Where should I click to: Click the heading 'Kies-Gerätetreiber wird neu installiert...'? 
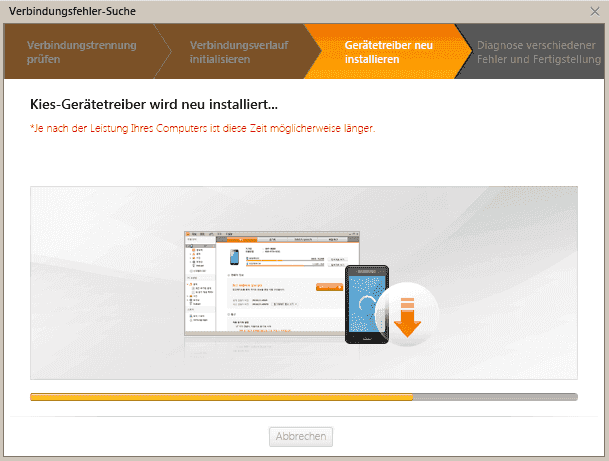coord(154,104)
